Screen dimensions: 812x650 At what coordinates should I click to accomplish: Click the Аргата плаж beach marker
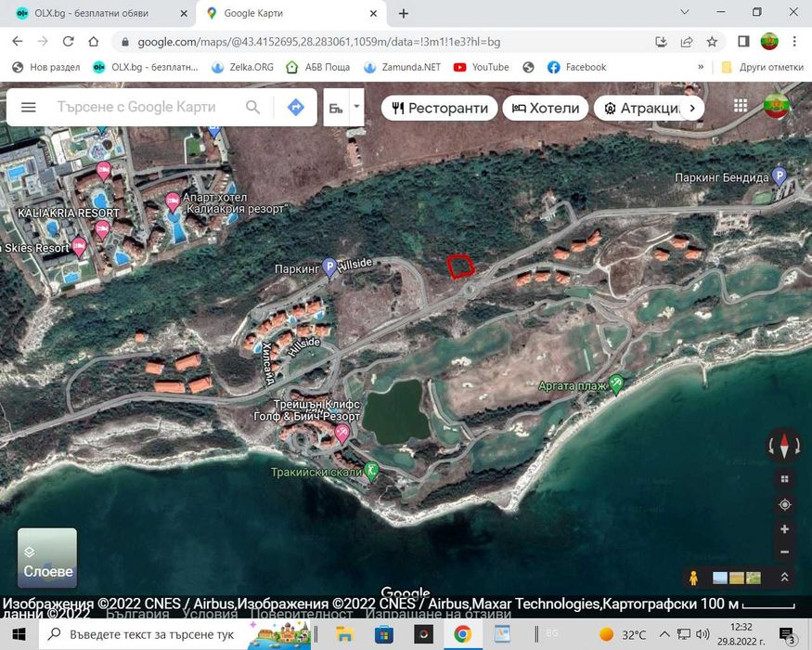[616, 384]
